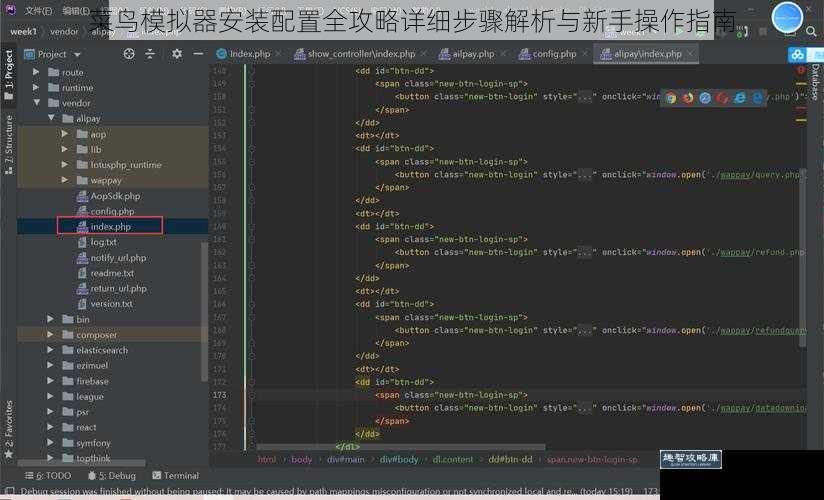Open the 5: Debug tool window

[x=111, y=475]
